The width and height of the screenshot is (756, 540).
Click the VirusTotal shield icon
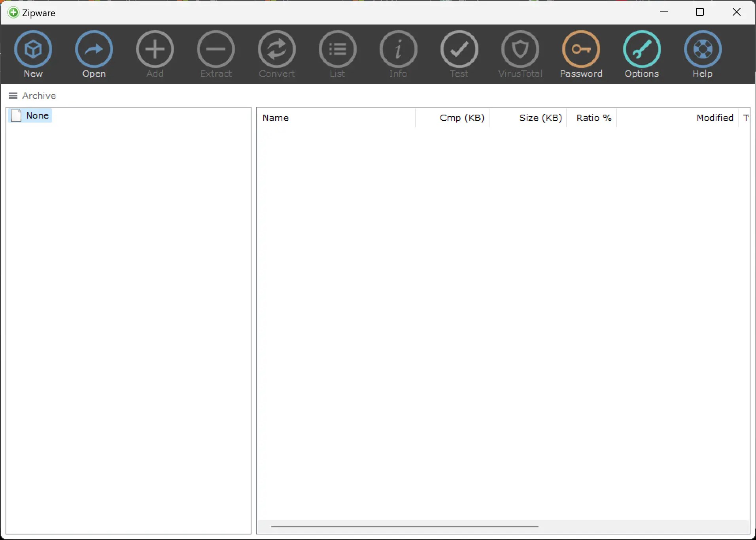[x=520, y=49]
